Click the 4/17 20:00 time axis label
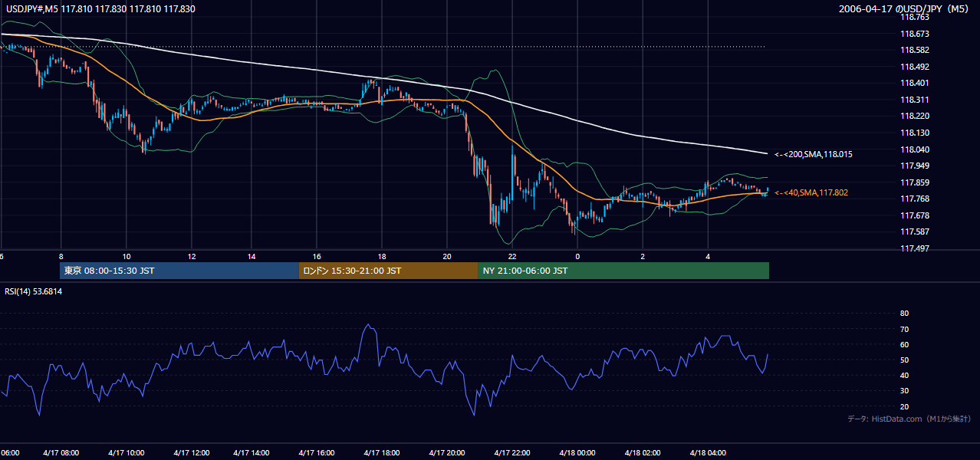 [x=446, y=452]
